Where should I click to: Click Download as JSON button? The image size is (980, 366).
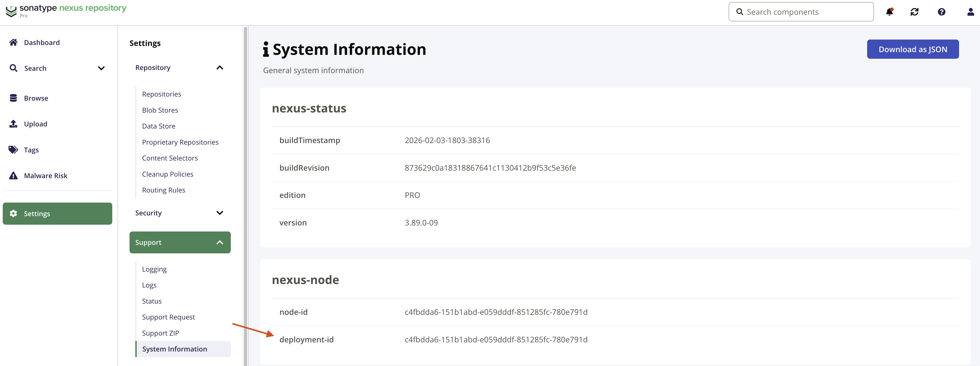[913, 49]
